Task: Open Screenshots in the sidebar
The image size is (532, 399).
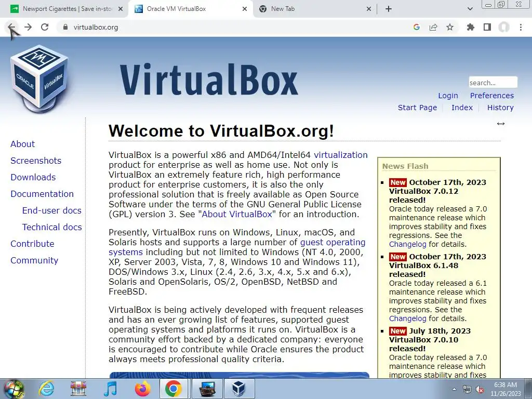Action: 36,161
